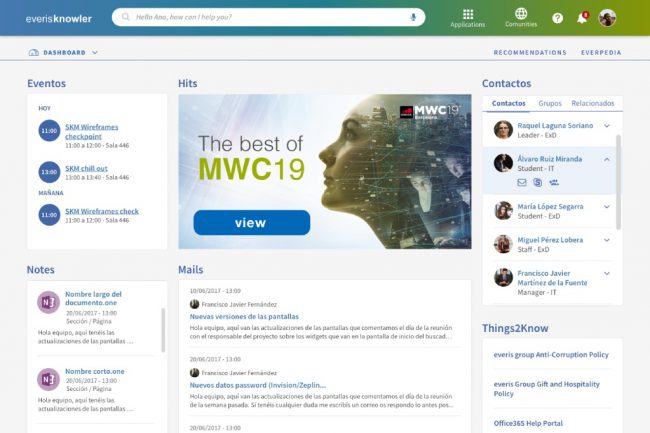Click in the Hello Ana search field
Image resolution: width=650 pixels, height=433 pixels.
coord(269,17)
